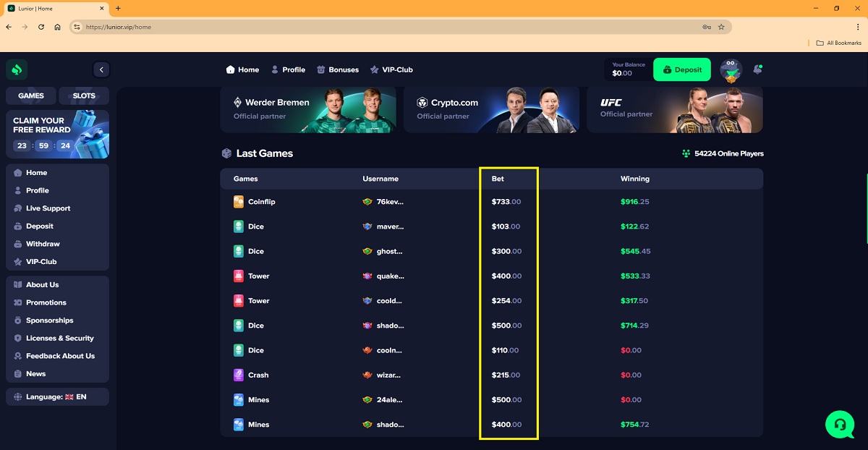Click the live support headset chat icon
Image resolution: width=868 pixels, height=450 pixels.
840,425
